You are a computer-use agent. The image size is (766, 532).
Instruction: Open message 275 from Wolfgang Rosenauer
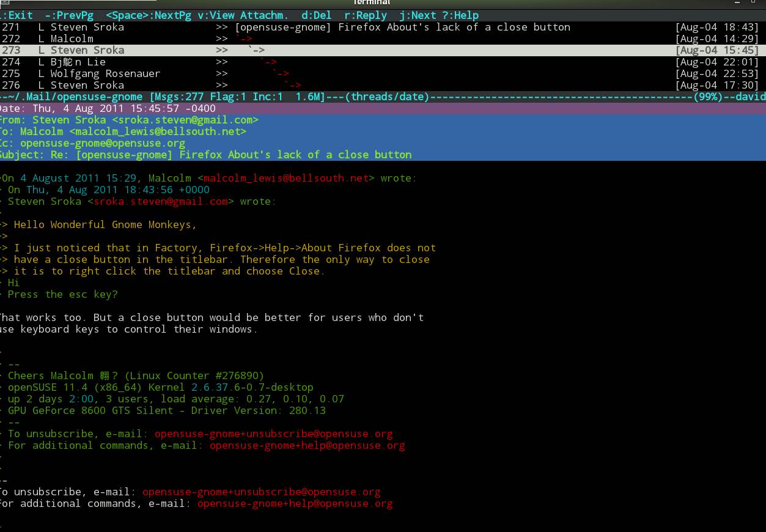click(x=106, y=73)
